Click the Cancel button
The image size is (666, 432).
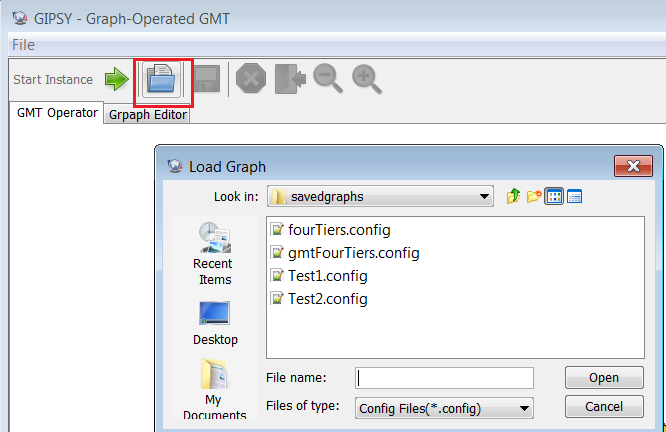pyautogui.click(x=604, y=407)
